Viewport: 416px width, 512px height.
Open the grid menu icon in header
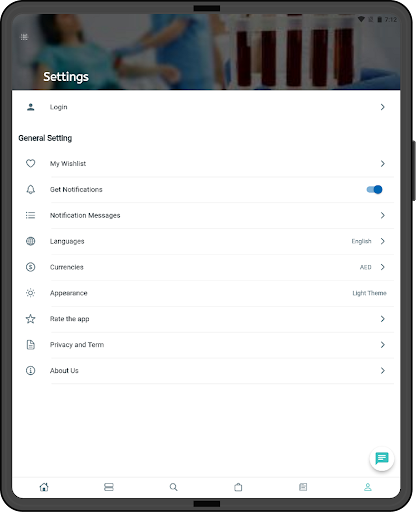coord(24,37)
